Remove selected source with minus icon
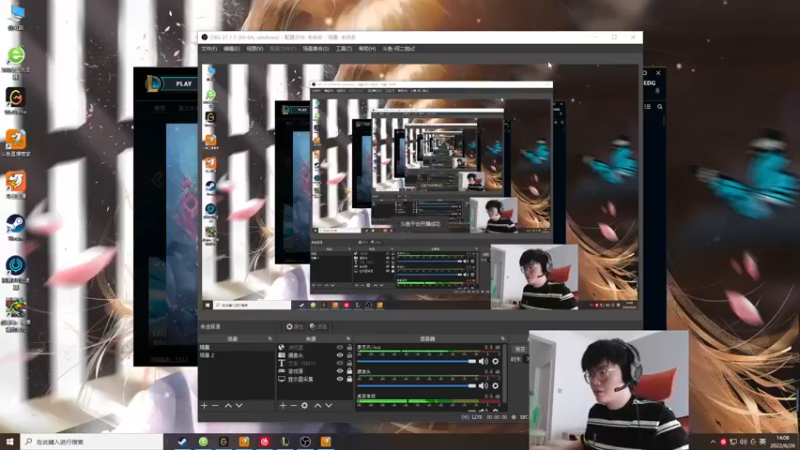The width and height of the screenshot is (800, 450). pyautogui.click(x=293, y=406)
